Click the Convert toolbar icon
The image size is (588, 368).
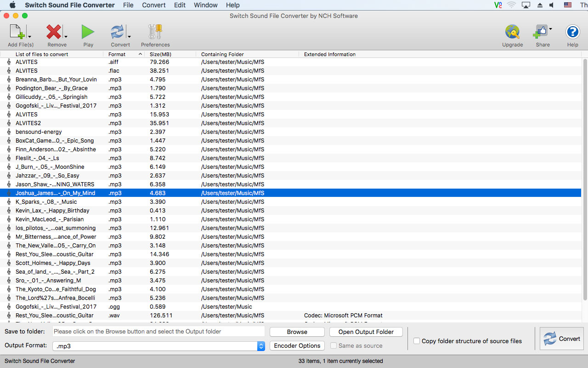118,33
